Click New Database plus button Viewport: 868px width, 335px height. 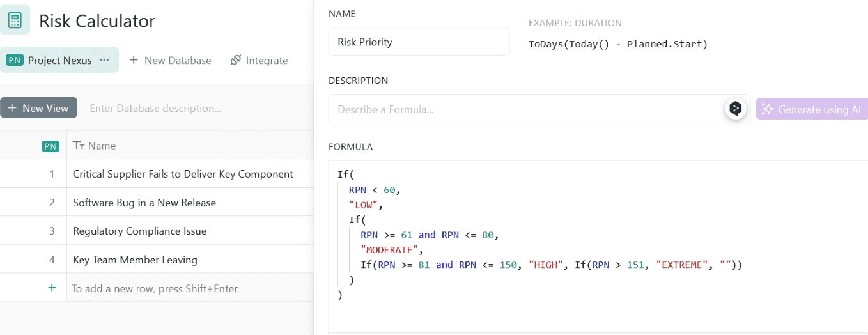134,60
